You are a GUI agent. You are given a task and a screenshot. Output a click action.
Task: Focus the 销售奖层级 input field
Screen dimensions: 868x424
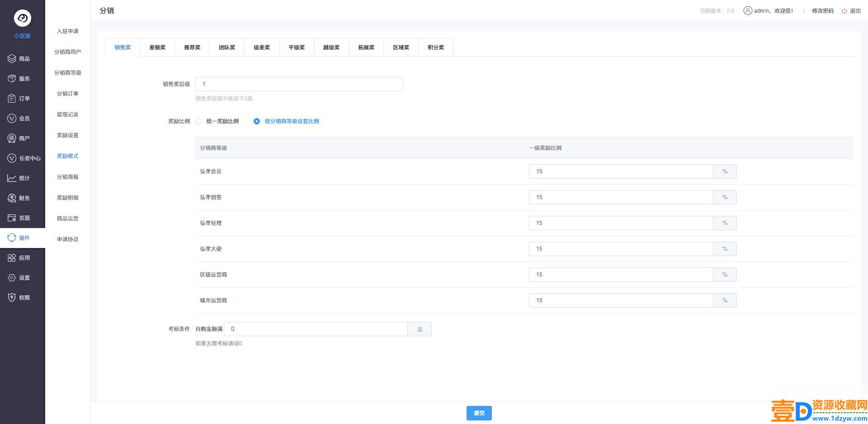pyautogui.click(x=299, y=84)
